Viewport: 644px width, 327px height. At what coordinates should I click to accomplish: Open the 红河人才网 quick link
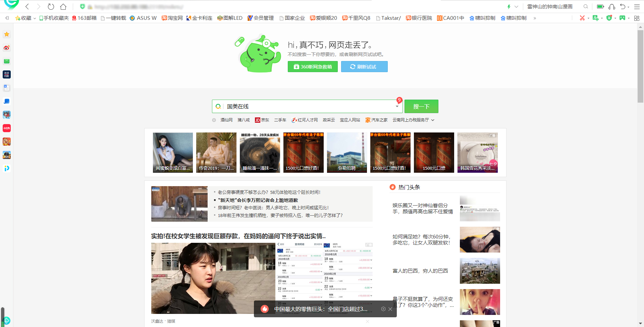point(305,120)
